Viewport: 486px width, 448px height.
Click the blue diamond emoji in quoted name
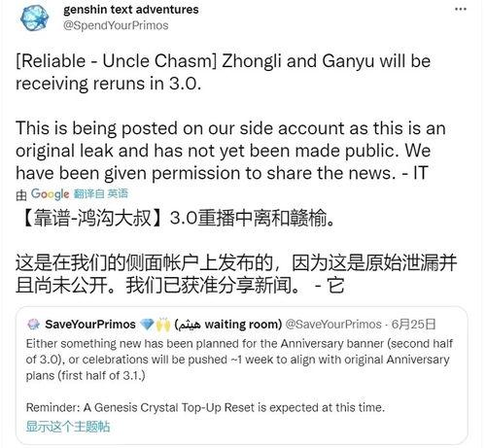click(x=147, y=325)
